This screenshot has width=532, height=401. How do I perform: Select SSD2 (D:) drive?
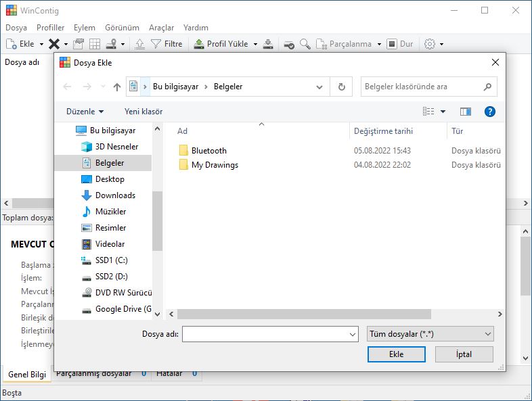pos(104,277)
